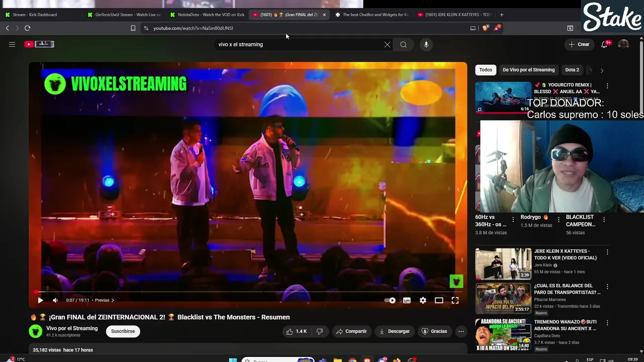644x362 pixels.
Task: Open the Pitucos Marrones channel link
Action: pos(550,300)
